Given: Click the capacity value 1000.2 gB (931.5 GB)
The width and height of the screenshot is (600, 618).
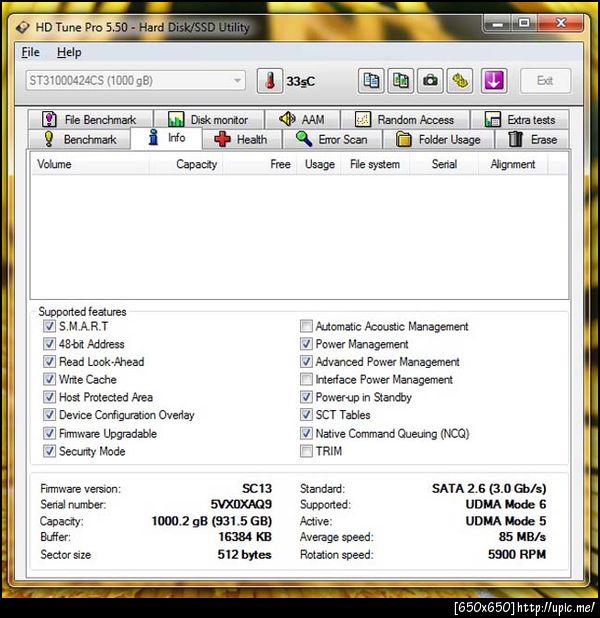Looking at the screenshot, I should 212,521.
